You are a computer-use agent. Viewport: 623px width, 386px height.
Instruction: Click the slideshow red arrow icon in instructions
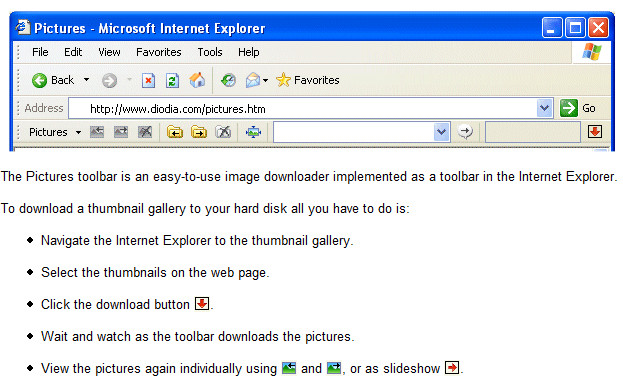coord(452,368)
